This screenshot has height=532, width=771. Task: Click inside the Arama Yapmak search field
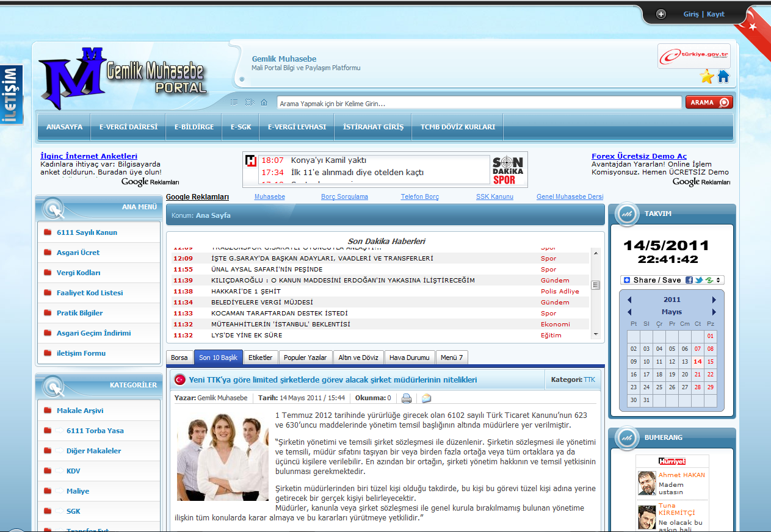click(x=479, y=103)
